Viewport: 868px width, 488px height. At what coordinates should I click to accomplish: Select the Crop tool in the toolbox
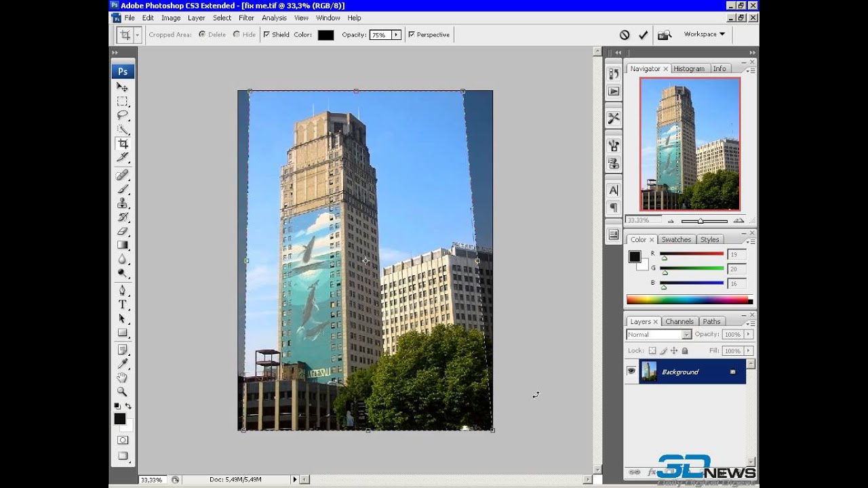123,144
